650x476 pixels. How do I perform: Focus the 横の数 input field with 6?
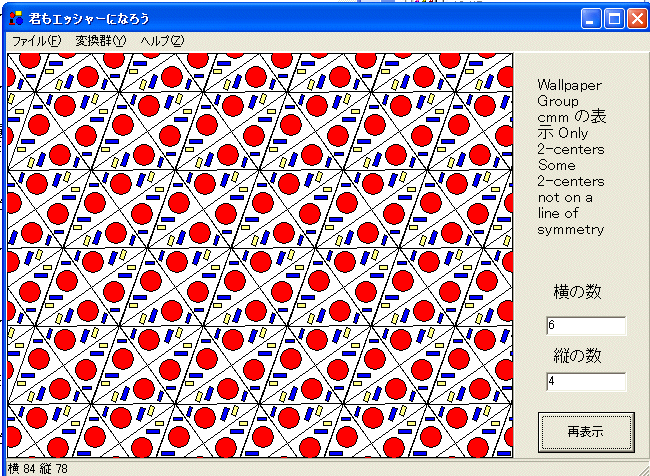click(x=586, y=325)
